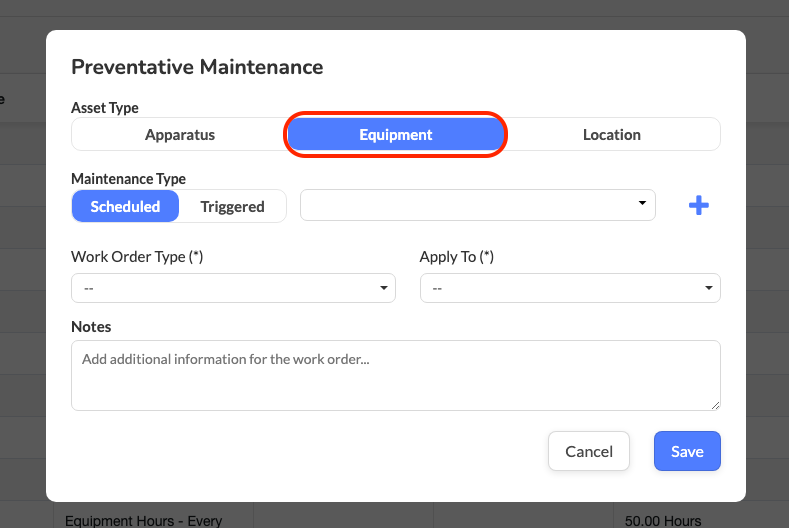This screenshot has height=528, width=789.
Task: Click the blue plus icon
Action: point(699,206)
